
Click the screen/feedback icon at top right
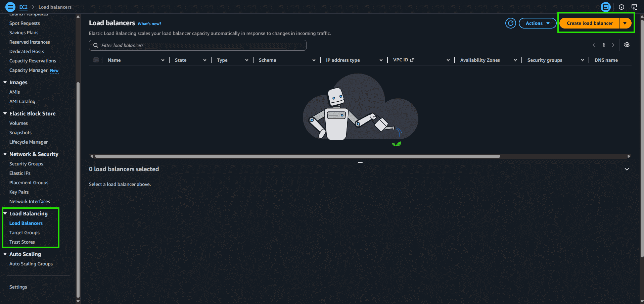[634, 7]
